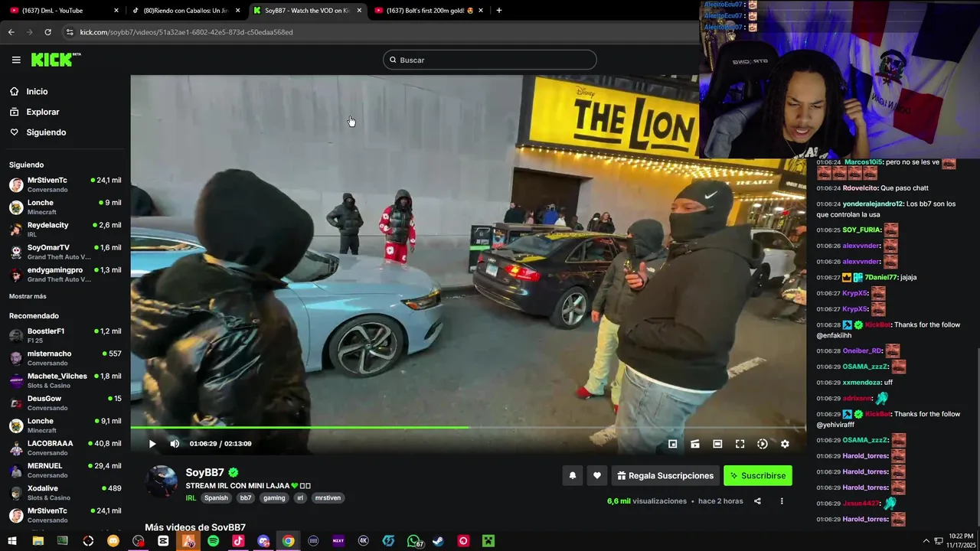Open Machete_Vilches recommended channel
The image size is (980, 551).
(x=65, y=380)
